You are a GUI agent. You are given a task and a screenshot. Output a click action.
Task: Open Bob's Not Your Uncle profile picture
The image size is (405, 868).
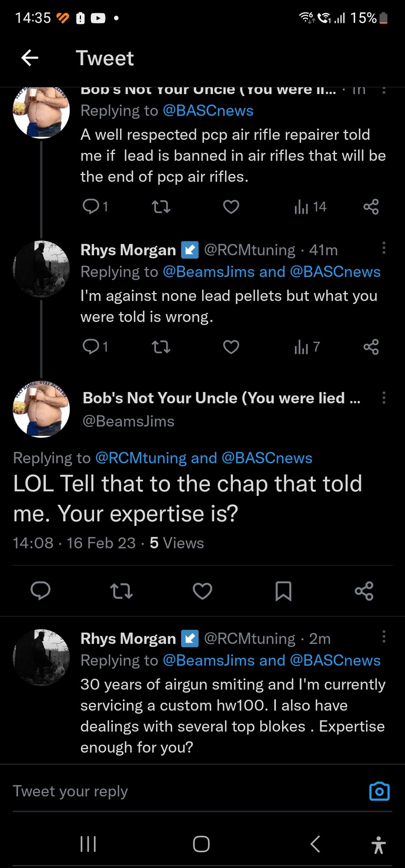(41, 409)
